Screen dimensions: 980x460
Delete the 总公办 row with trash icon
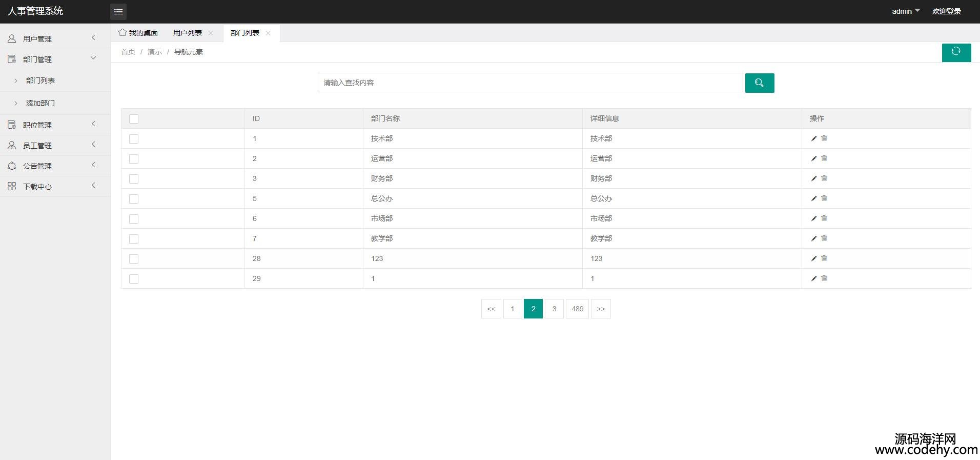824,198
